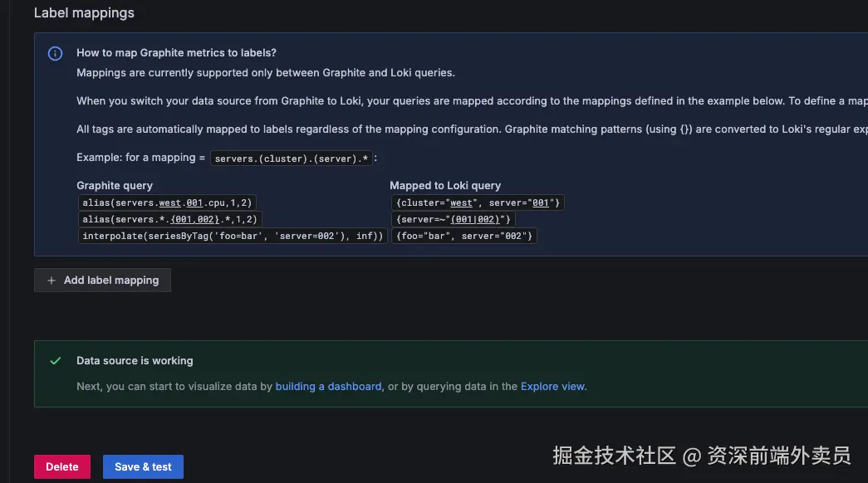Click the alias(servers.west.001.cpu,1,2) query
Image resolution: width=868 pixels, height=483 pixels.
pyautogui.click(x=167, y=202)
